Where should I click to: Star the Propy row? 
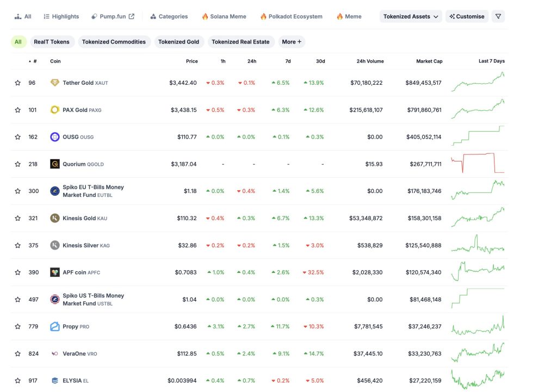(18, 326)
